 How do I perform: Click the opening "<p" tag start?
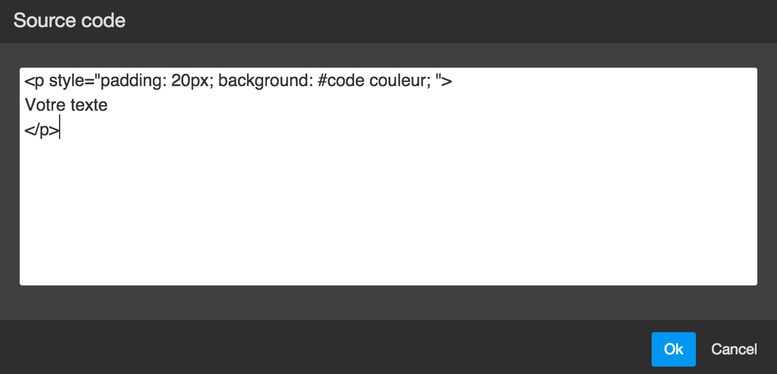(x=34, y=82)
